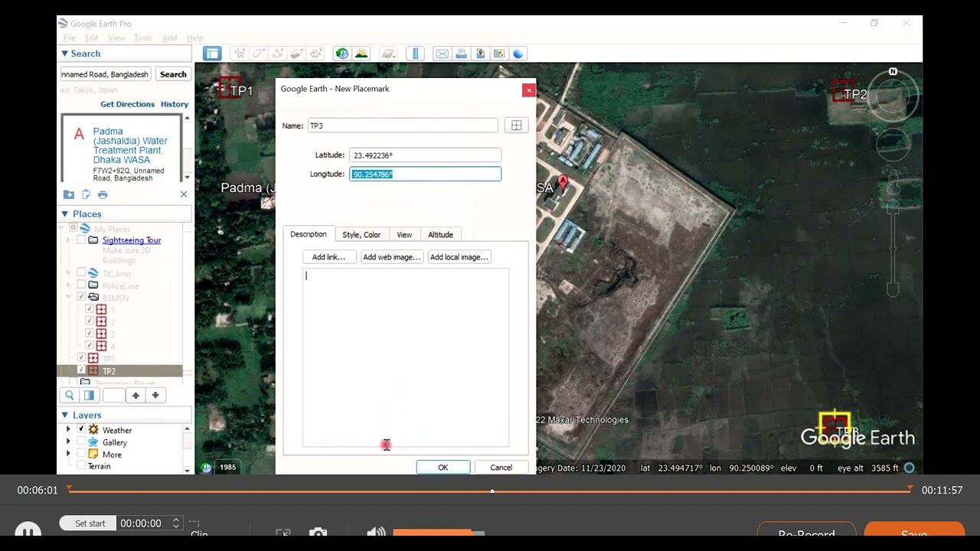Expand the More layer tree arrow
The image size is (980, 551).
point(69,455)
